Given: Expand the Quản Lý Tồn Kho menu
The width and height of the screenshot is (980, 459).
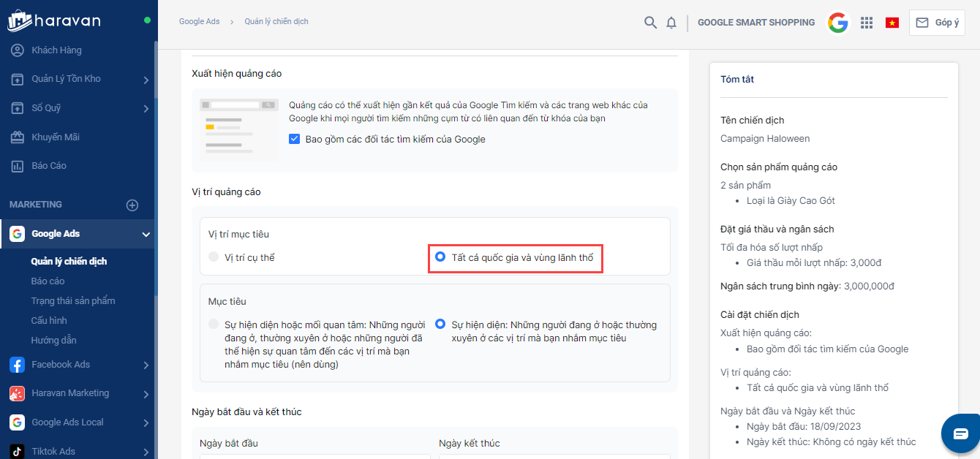Looking at the screenshot, I should tap(146, 80).
